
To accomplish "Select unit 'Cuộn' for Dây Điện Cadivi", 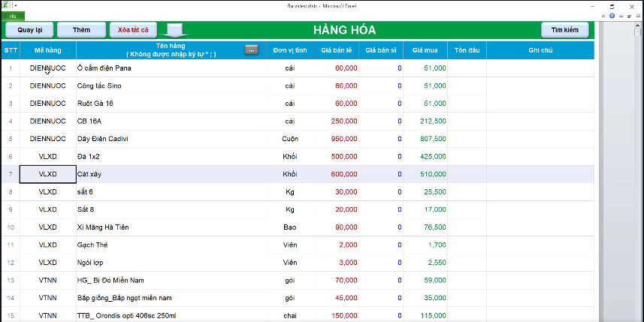I will tap(290, 139).
